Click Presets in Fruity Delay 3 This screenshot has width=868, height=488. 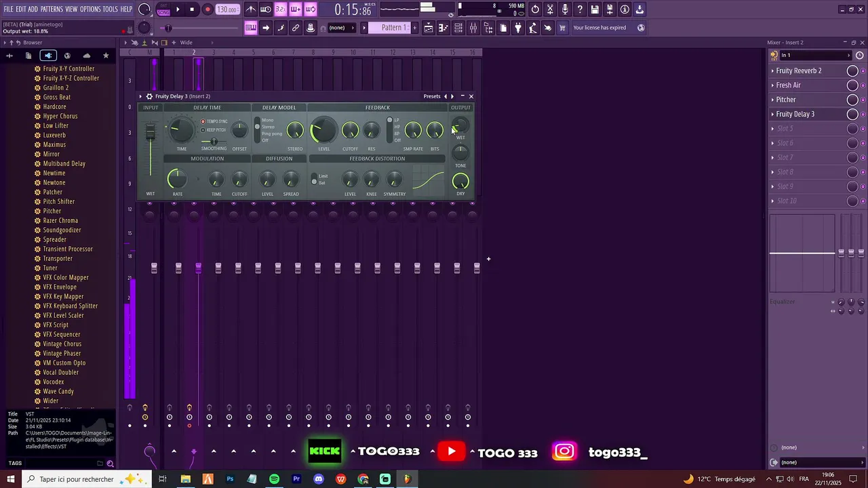(432, 96)
